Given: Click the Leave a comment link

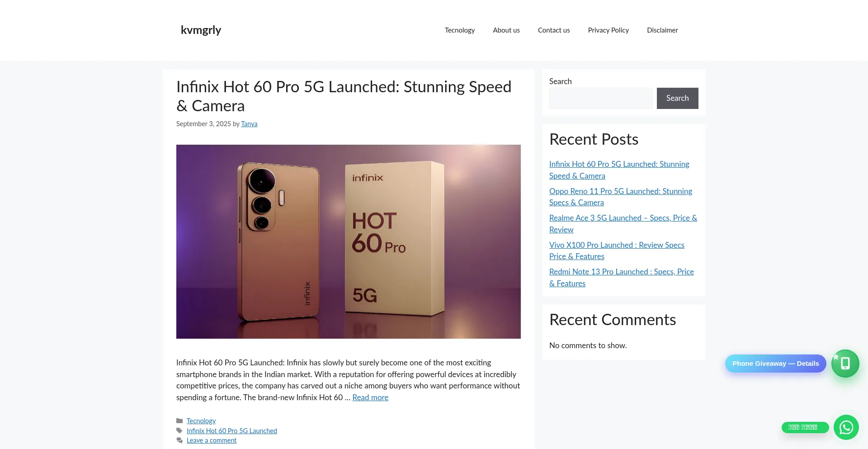Looking at the screenshot, I should [x=211, y=440].
